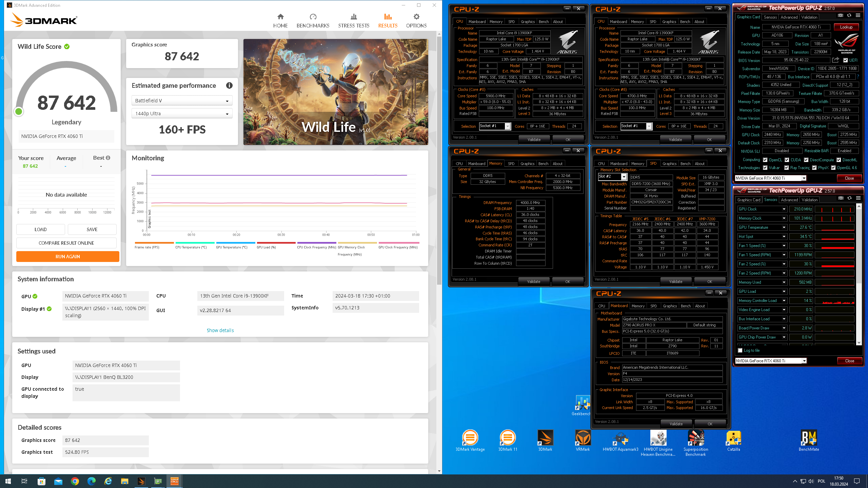
Task: Open Google Chrome from the taskbar
Action: [x=75, y=481]
